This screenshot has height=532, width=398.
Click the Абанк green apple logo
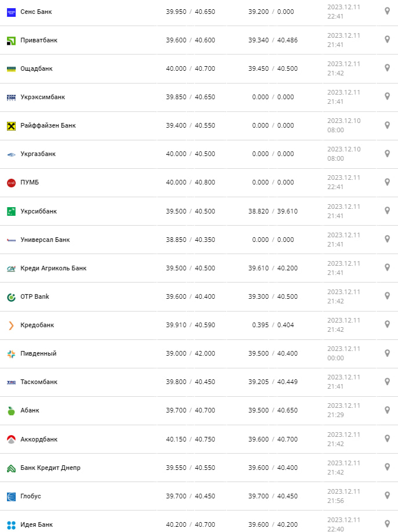[x=11, y=410]
